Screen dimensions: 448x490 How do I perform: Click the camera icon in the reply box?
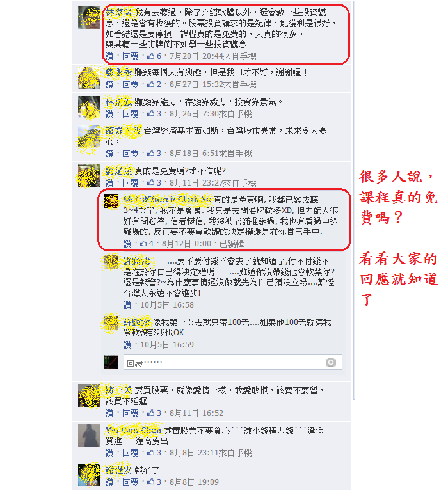(x=330, y=362)
